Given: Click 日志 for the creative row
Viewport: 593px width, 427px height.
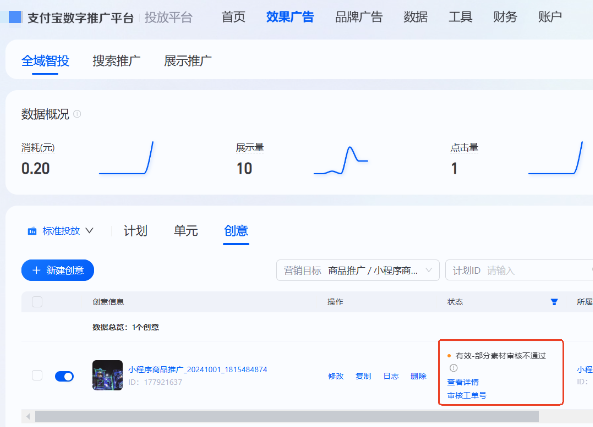Looking at the screenshot, I should [391, 376].
